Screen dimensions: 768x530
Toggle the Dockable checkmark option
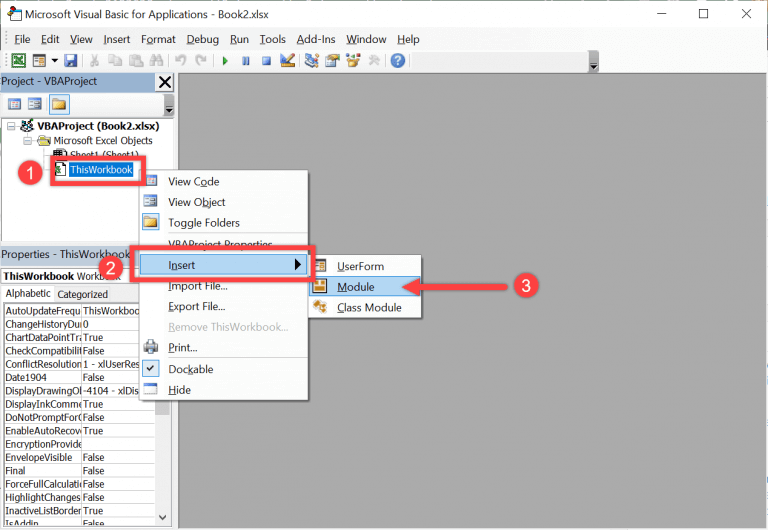click(x=224, y=369)
